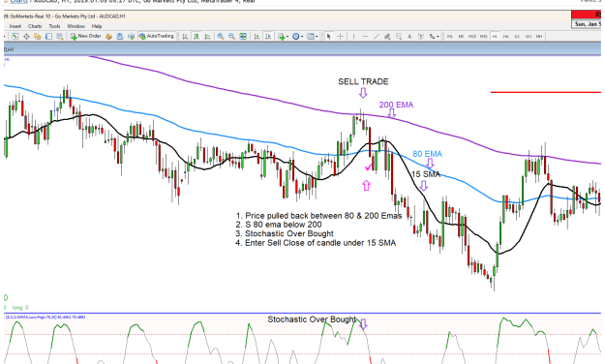This screenshot has height=364, width=605.
Task: Select the Fibonacci retracement tool
Action: tap(399, 36)
